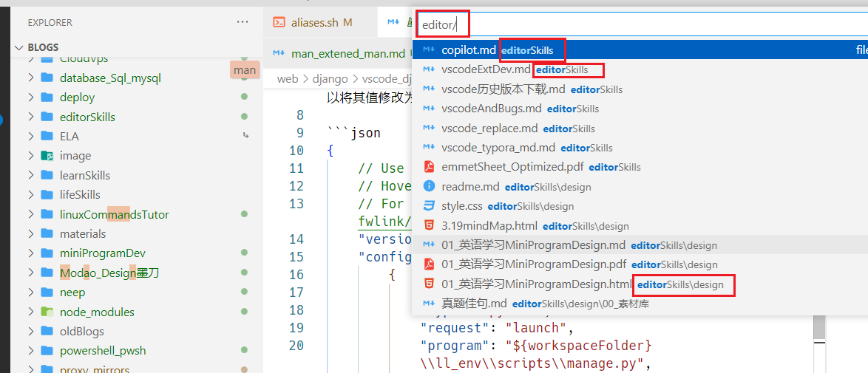Viewport: 868px width, 373px height.
Task: Open the Explorer more actions ellipsis
Action: 243,22
